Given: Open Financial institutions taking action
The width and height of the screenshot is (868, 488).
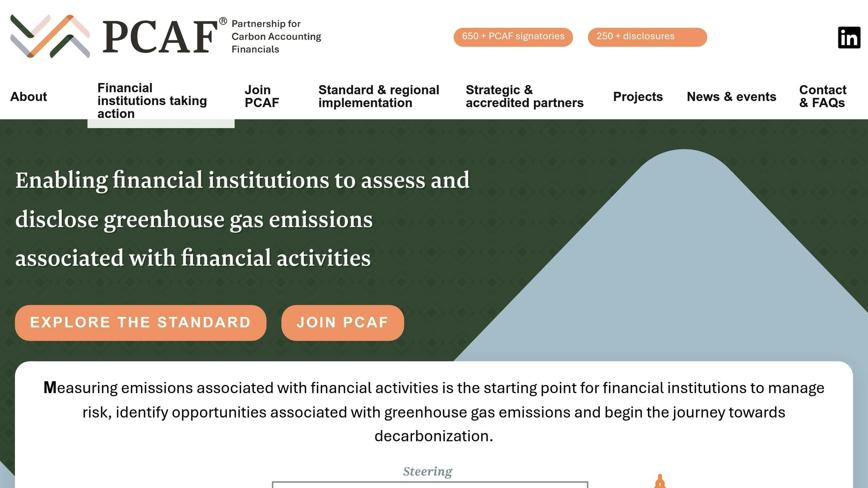Looking at the screenshot, I should coord(152,100).
